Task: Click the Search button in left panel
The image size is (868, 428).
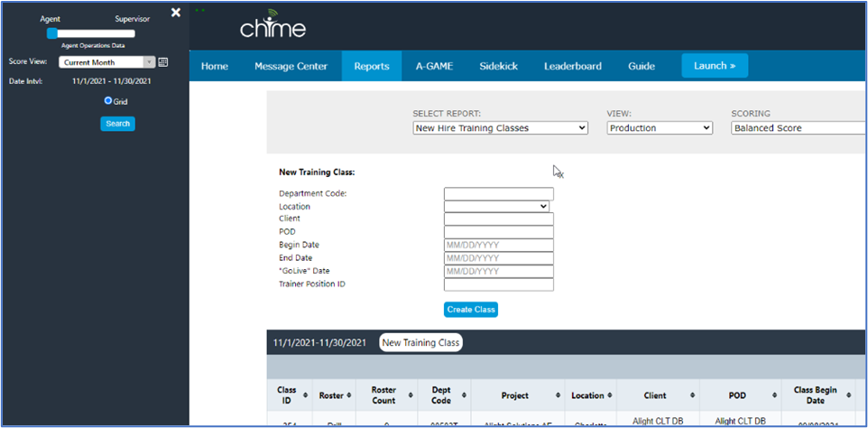Action: coord(117,124)
